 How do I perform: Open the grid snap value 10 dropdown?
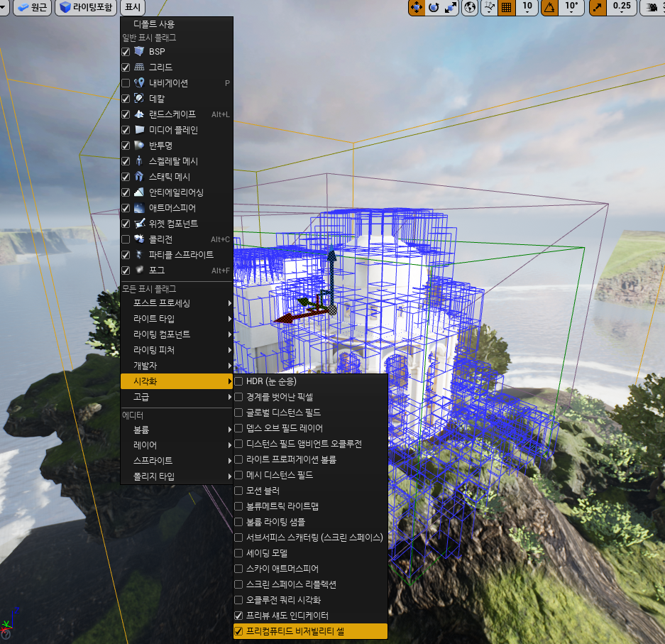click(527, 7)
